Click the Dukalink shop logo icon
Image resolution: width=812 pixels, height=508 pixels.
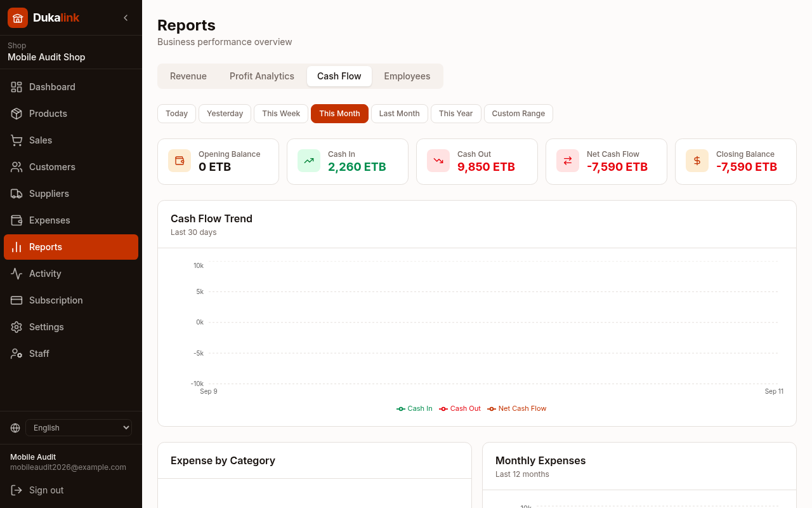(18, 18)
